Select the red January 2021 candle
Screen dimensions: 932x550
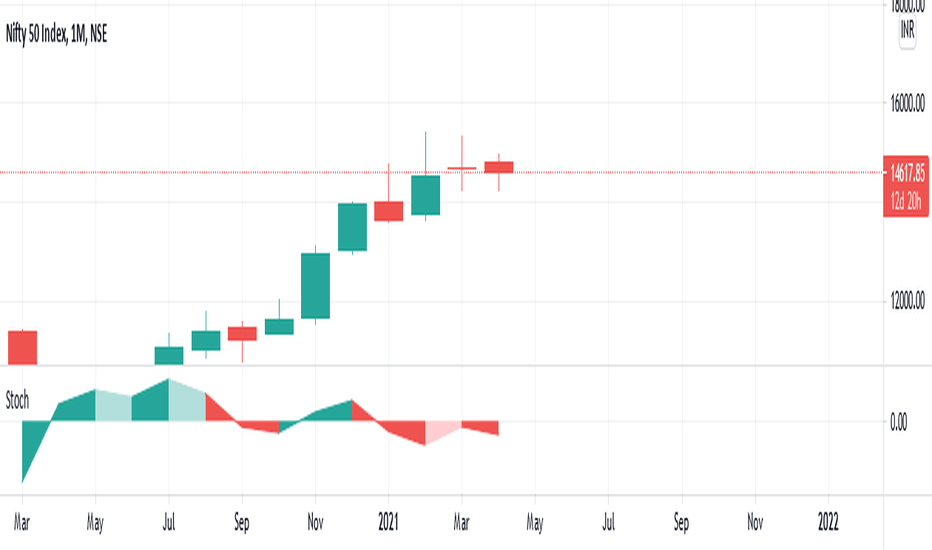(389, 210)
